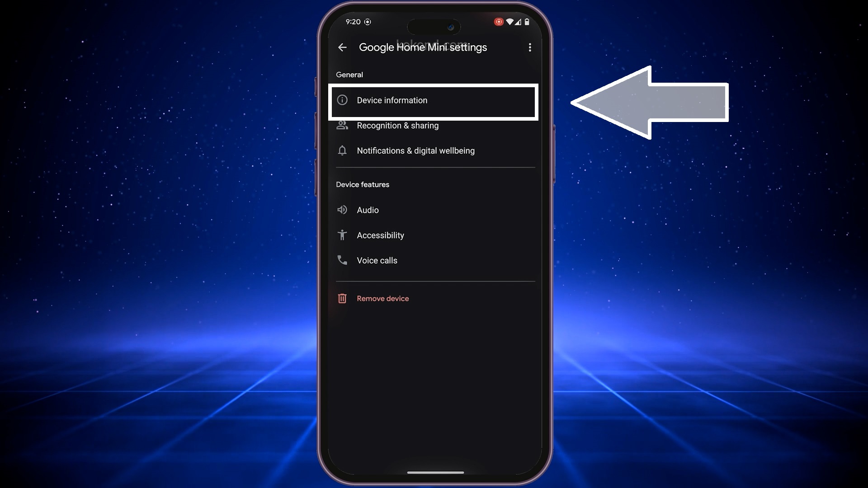The width and height of the screenshot is (868, 488).
Task: Tap the notification bell icon
Action: click(x=342, y=150)
